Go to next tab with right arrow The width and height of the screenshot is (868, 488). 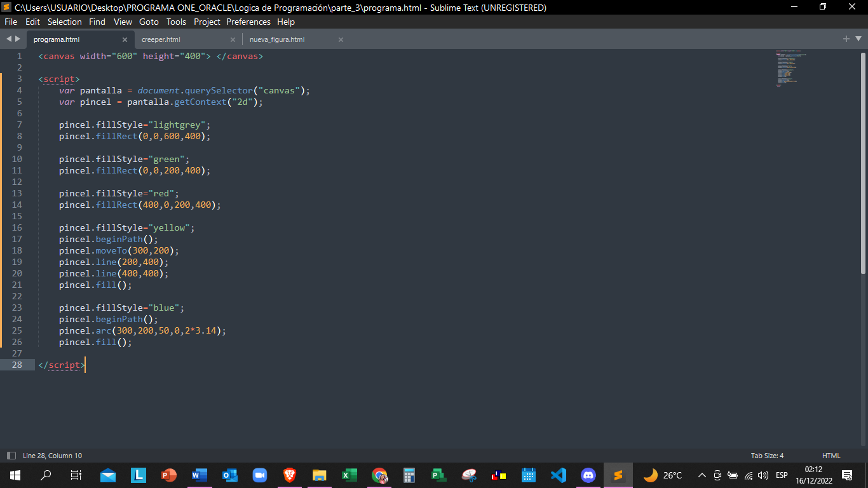[x=18, y=39]
